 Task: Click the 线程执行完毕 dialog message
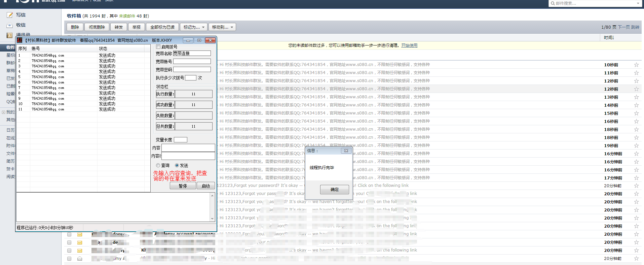click(322, 168)
